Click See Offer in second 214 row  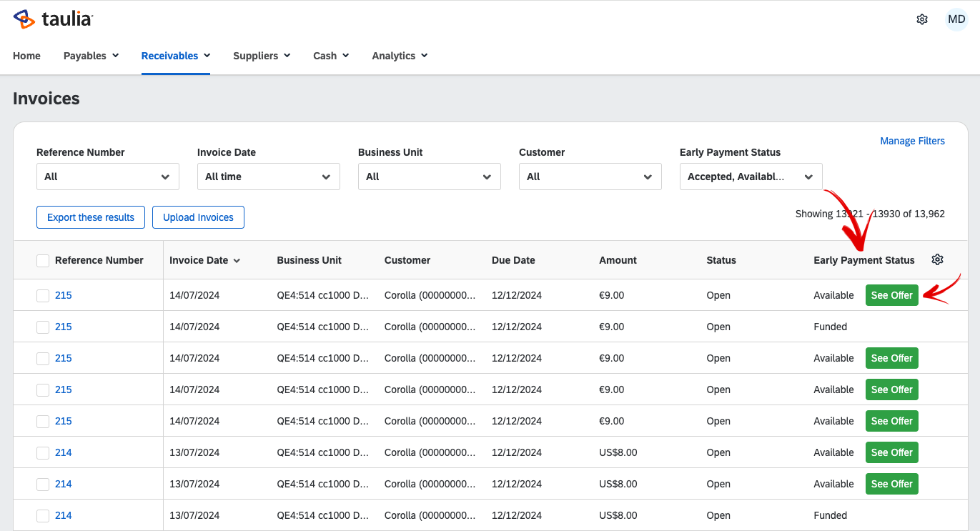coord(891,484)
